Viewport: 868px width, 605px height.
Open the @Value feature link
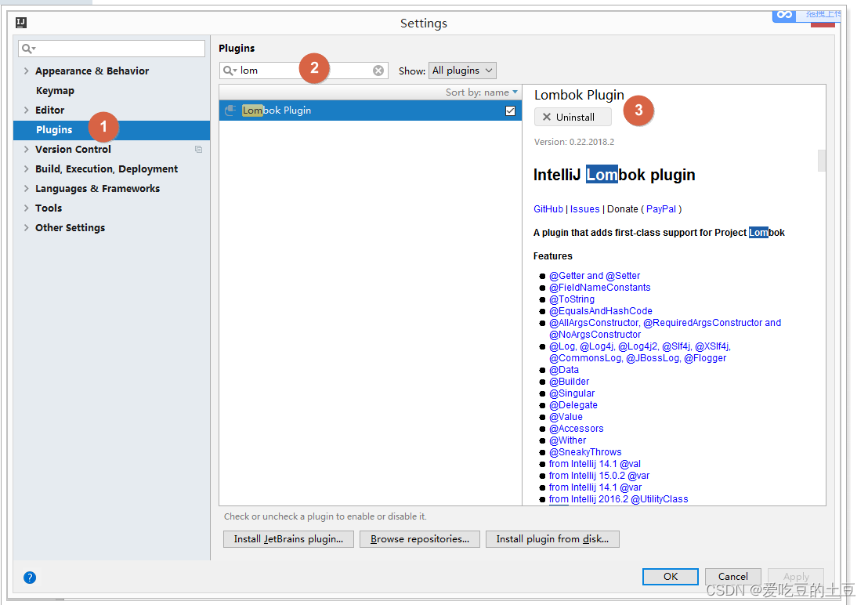click(566, 417)
